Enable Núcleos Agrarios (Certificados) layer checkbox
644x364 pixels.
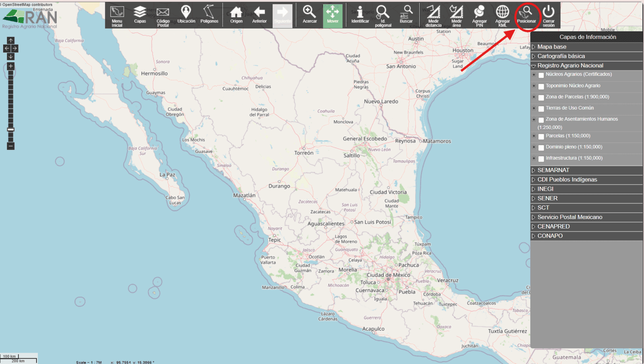pyautogui.click(x=541, y=75)
